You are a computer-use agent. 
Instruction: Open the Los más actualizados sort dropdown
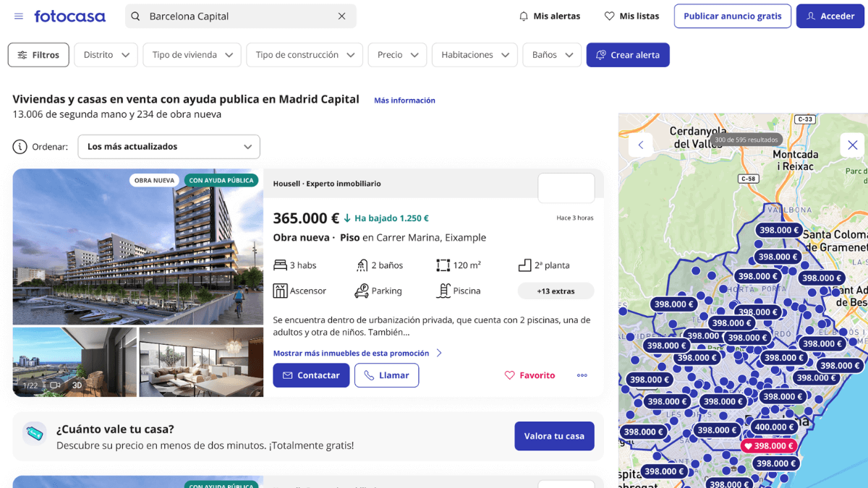[x=169, y=146]
